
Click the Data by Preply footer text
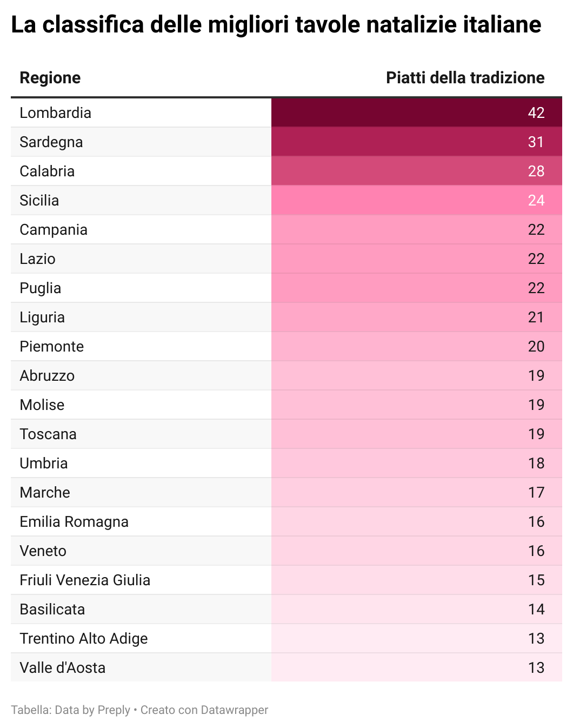click(x=92, y=710)
